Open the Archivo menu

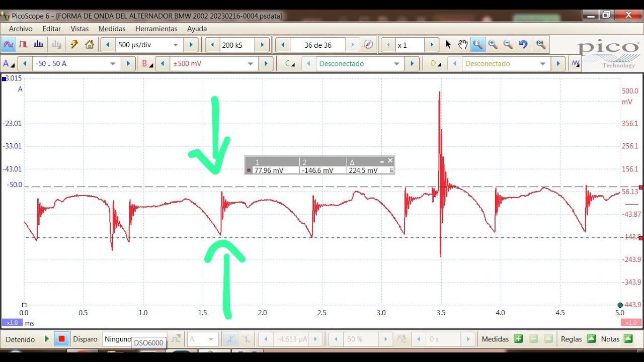pyautogui.click(x=21, y=29)
